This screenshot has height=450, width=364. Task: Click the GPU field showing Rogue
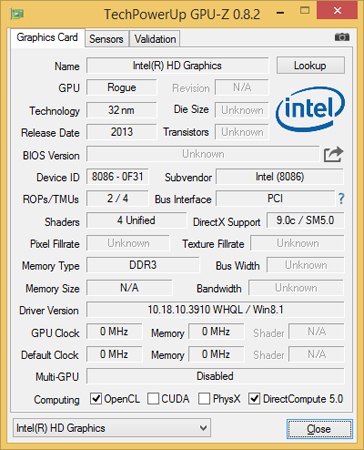122,87
